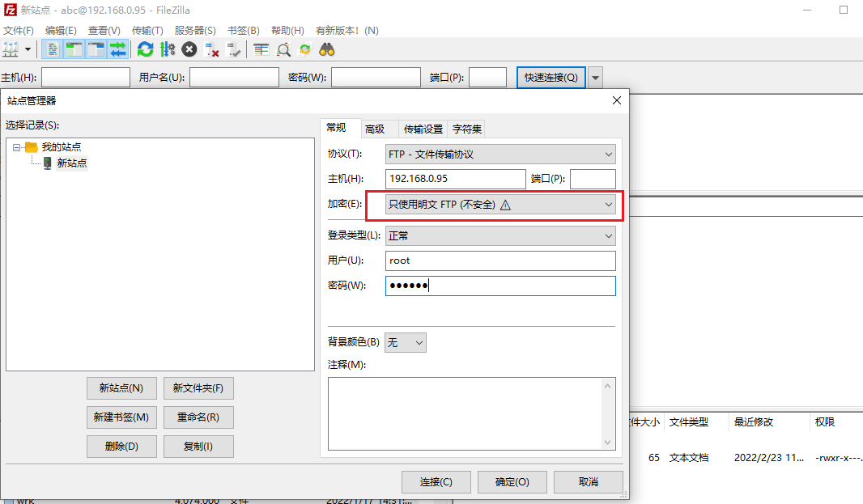Open the 传输(T) menu
This screenshot has width=863, height=504.
147,30
